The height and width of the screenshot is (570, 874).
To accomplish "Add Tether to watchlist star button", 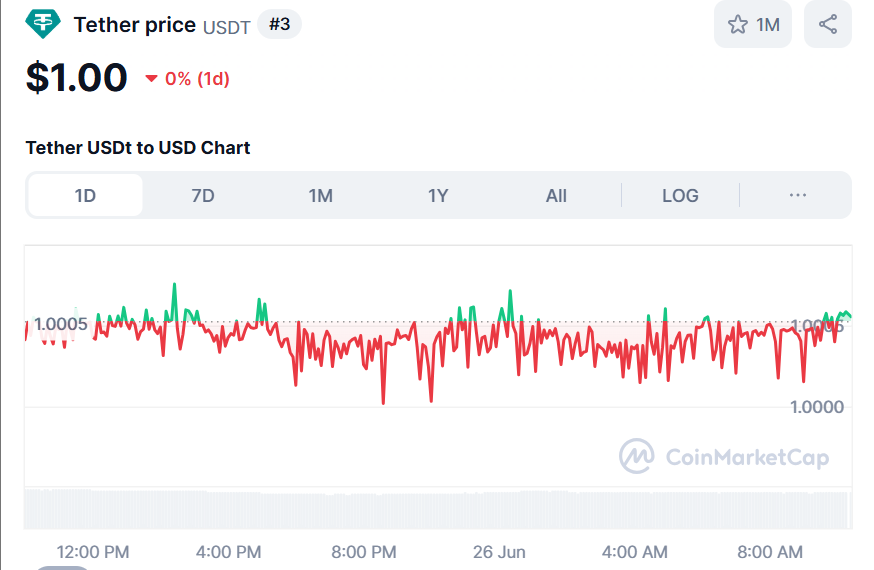I will [x=752, y=24].
